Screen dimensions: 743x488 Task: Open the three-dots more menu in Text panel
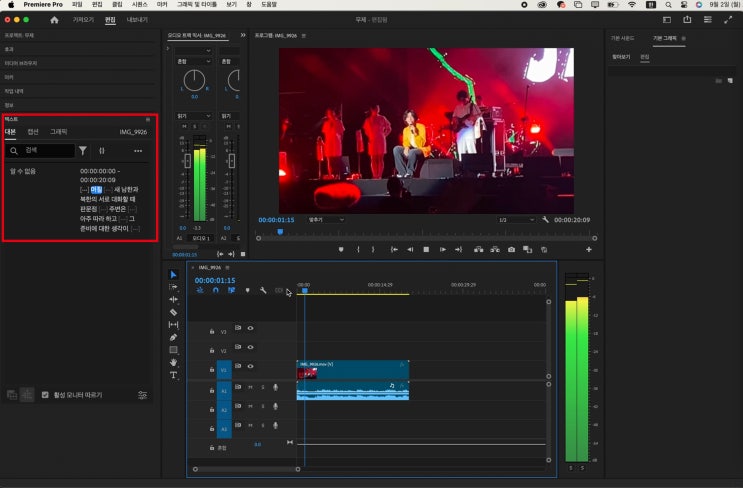138,151
